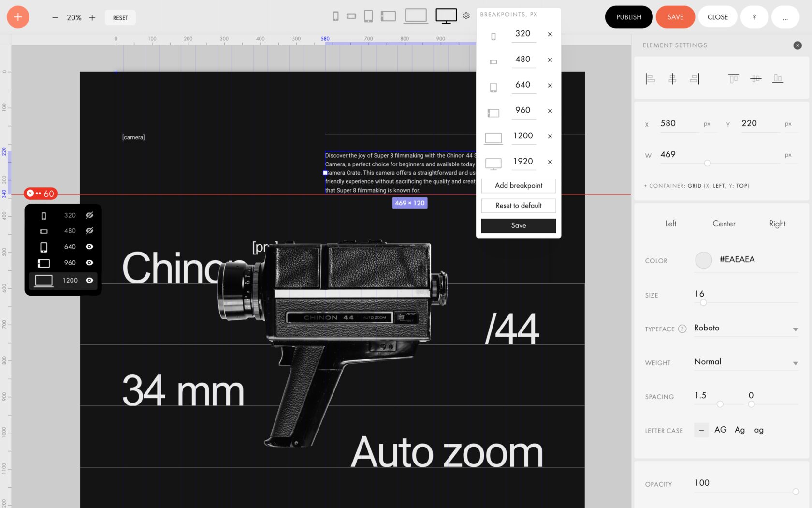
Task: Select Right text alignment tab
Action: (x=777, y=224)
